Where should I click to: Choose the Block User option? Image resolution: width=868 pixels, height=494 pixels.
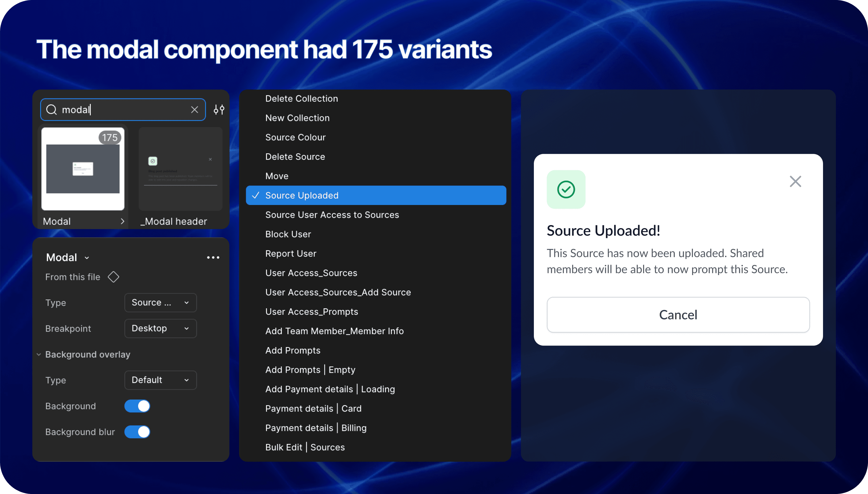click(288, 234)
